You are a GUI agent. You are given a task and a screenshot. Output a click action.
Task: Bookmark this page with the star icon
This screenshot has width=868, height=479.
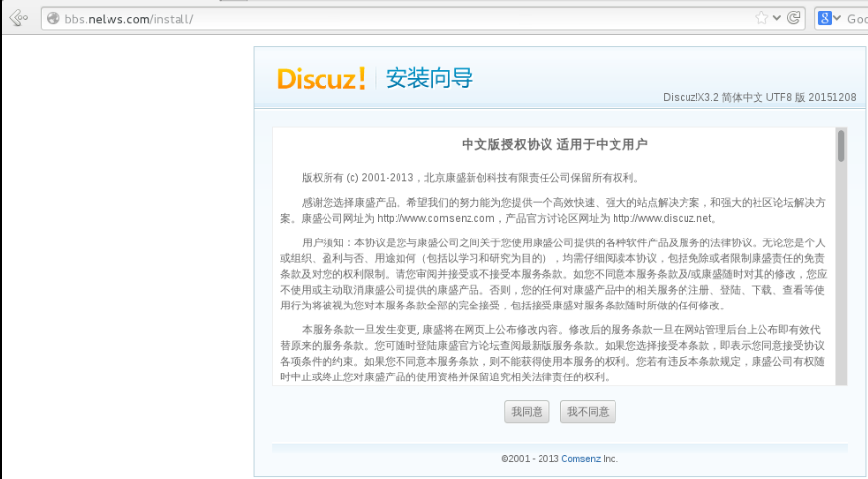(761, 18)
